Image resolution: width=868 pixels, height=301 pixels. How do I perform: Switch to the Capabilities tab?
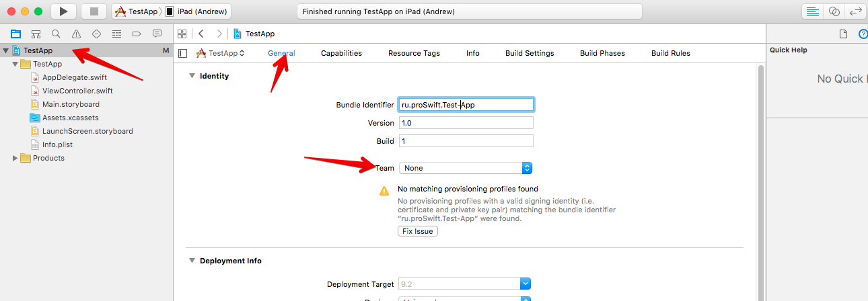[341, 53]
